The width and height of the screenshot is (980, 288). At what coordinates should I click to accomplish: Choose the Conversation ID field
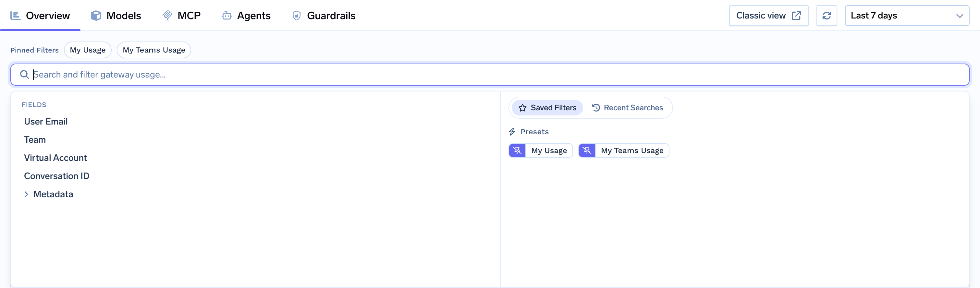pos(57,176)
